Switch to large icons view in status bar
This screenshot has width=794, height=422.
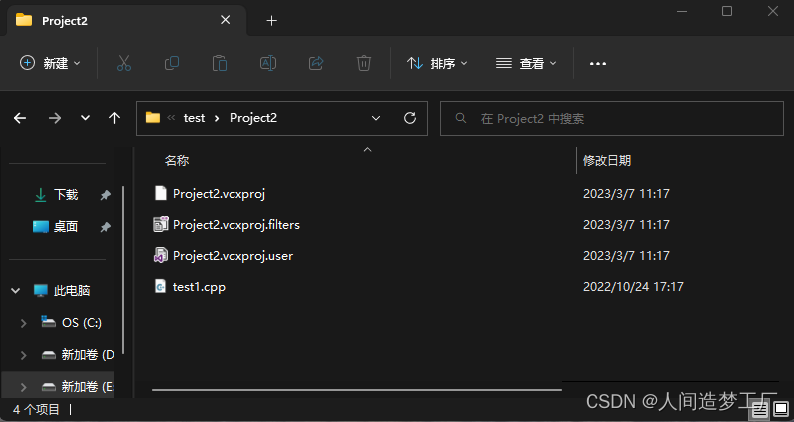[x=781, y=409]
